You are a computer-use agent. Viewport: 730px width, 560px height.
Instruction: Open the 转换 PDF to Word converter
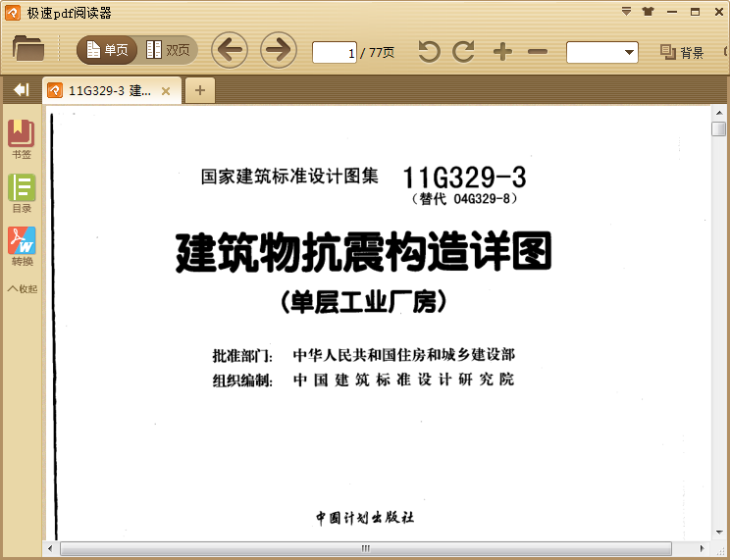point(22,247)
